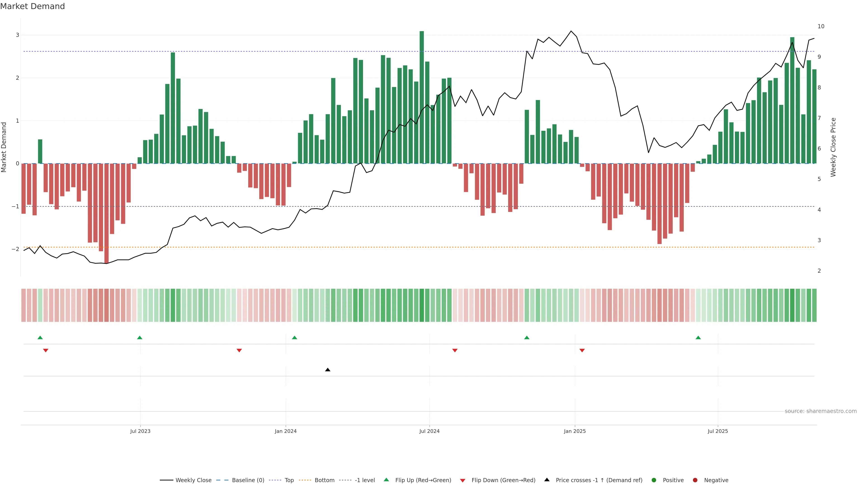Toggle the Top dotted line legend entry
Screen dimensions: 868x488
[x=289, y=480]
